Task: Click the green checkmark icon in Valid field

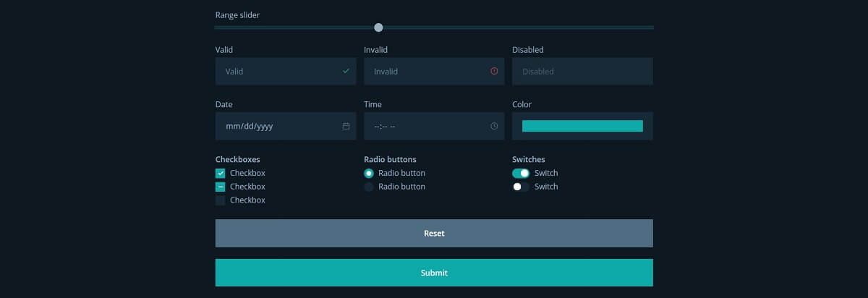Action: click(346, 71)
